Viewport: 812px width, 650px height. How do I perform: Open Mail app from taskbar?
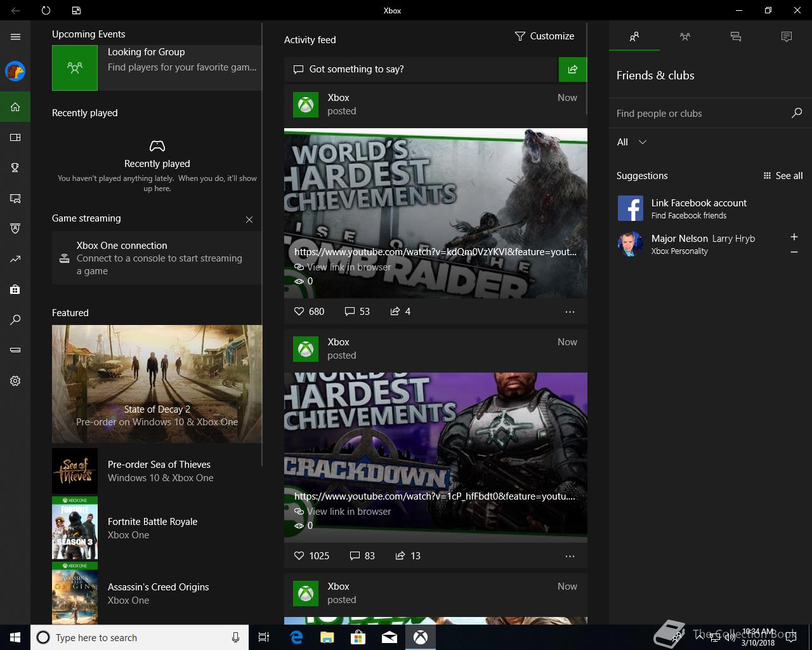(390, 637)
